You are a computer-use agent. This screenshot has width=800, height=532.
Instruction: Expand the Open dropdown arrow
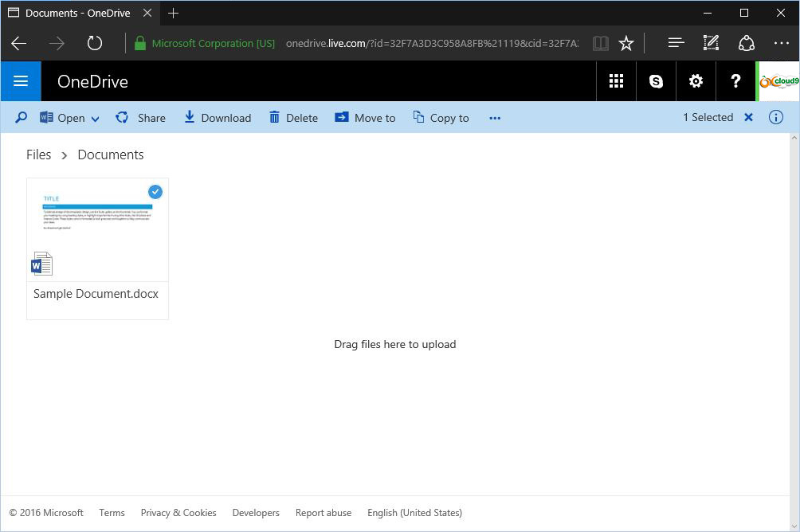[x=95, y=119]
